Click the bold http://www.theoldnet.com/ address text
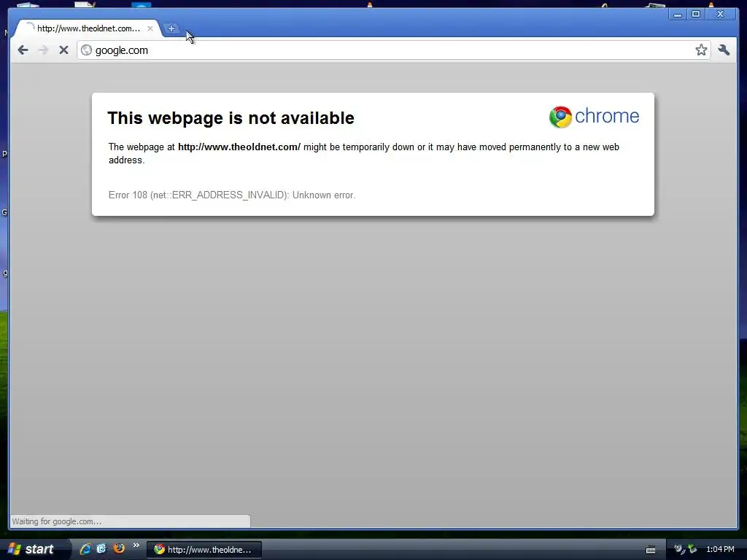Viewport: 747px width, 560px height. (x=239, y=147)
